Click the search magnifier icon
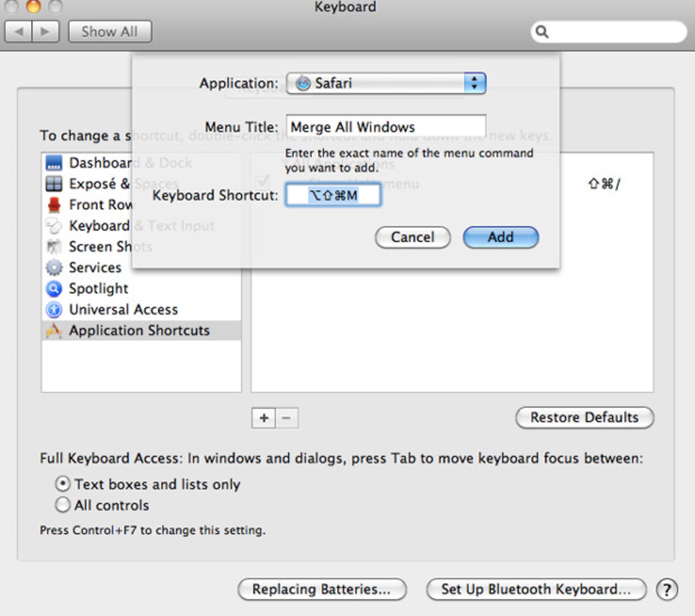Viewport: 695px width, 616px height. pos(542,32)
